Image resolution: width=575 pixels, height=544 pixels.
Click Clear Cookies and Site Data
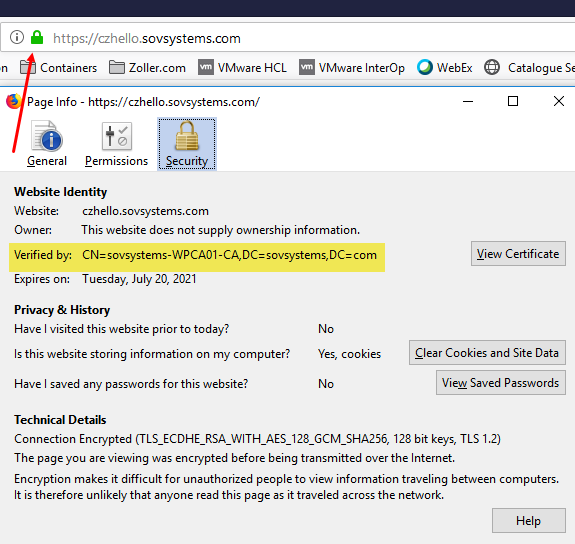[x=487, y=353]
